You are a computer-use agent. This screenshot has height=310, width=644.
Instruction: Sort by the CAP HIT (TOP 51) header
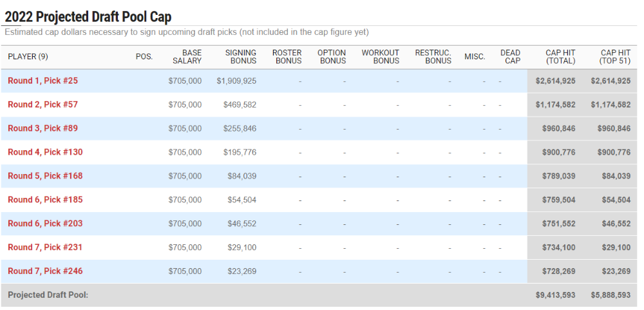[615, 57]
